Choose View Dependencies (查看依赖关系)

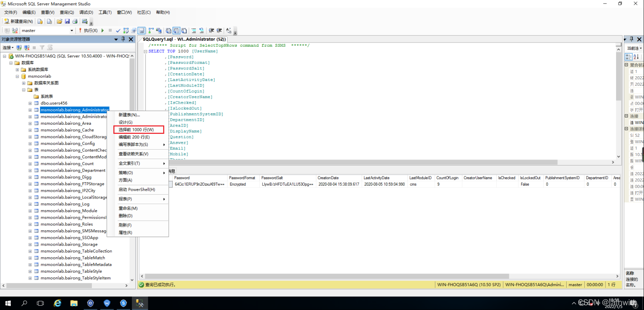137,154
